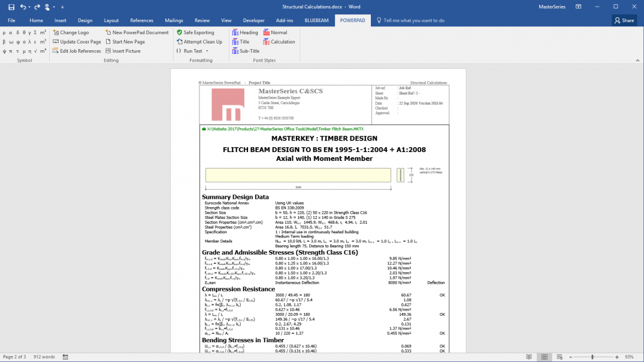The height and width of the screenshot is (362, 644).
Task: Insert the lambda symbol
Action: pyautogui.click(x=29, y=42)
